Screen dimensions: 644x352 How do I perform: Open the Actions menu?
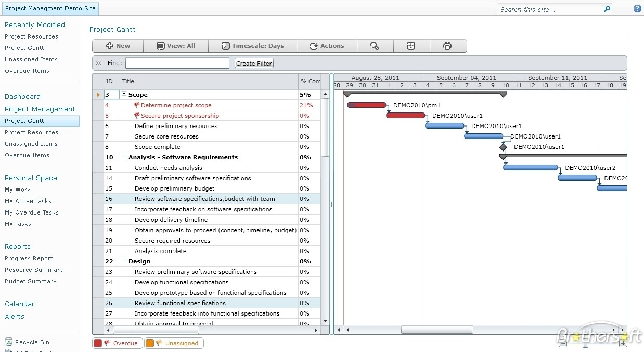tap(327, 46)
